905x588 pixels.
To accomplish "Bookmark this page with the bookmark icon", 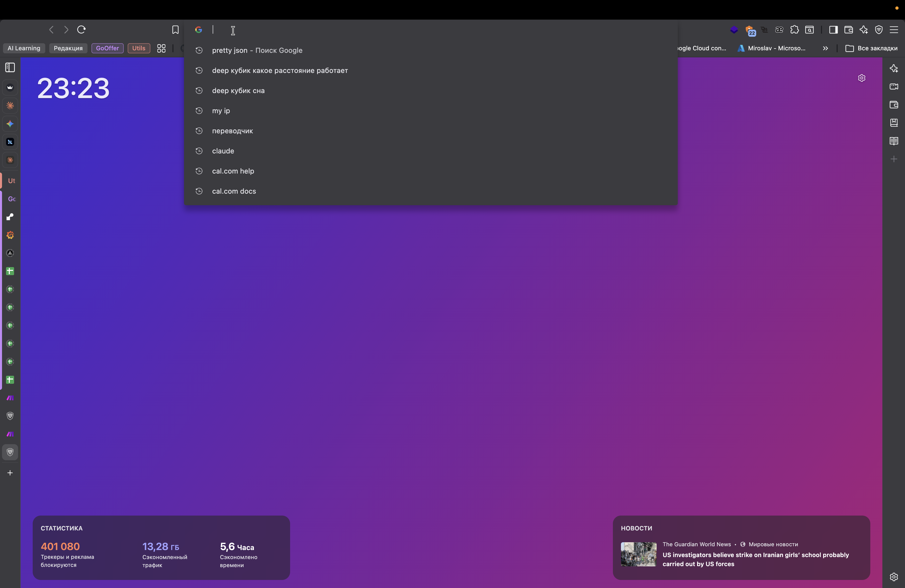I will [x=175, y=30].
